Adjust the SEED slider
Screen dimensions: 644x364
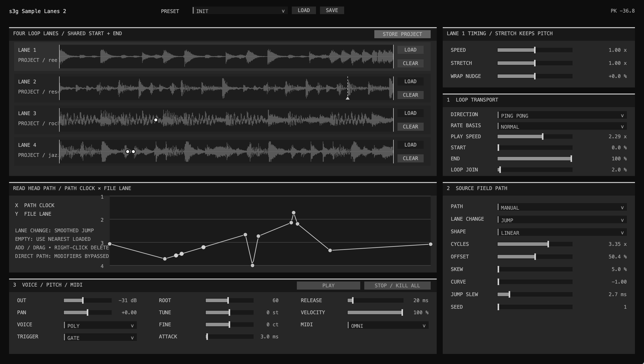click(x=535, y=307)
